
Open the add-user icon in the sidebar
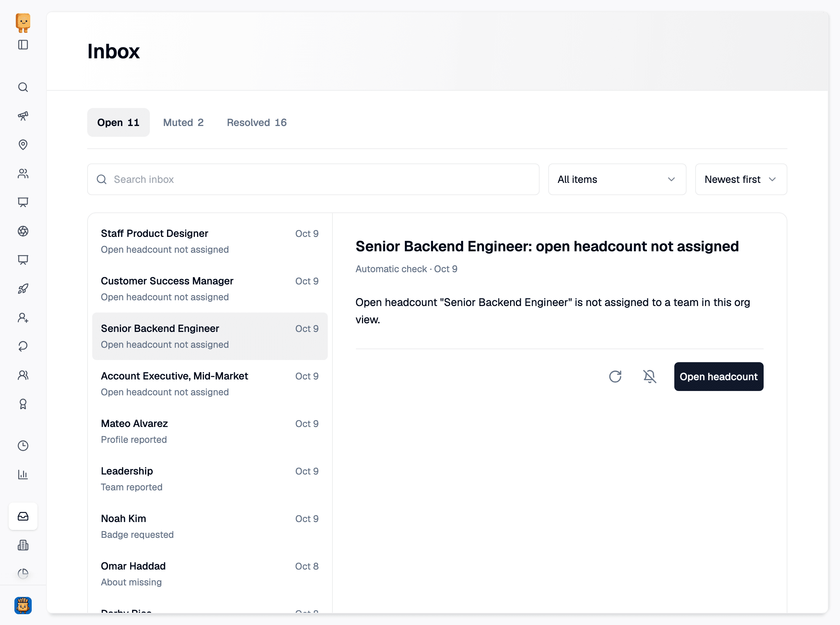(23, 318)
